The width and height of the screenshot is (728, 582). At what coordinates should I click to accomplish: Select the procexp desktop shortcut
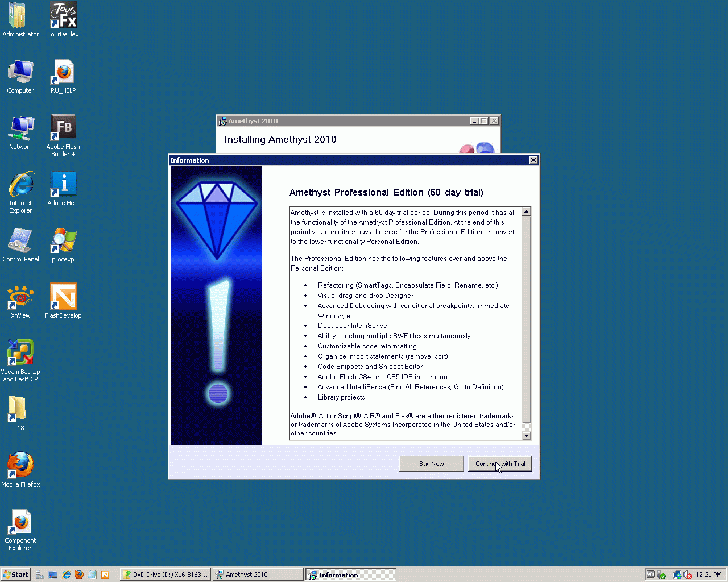click(63, 245)
